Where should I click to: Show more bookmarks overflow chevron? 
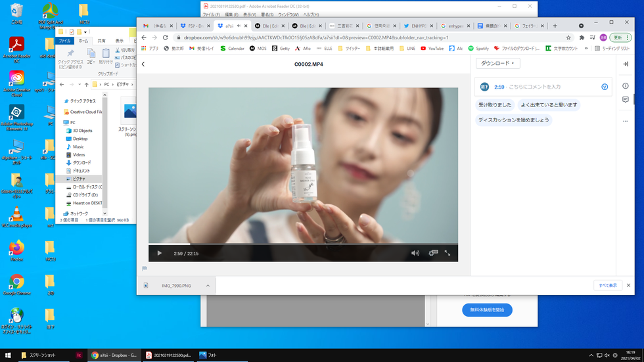point(586,49)
